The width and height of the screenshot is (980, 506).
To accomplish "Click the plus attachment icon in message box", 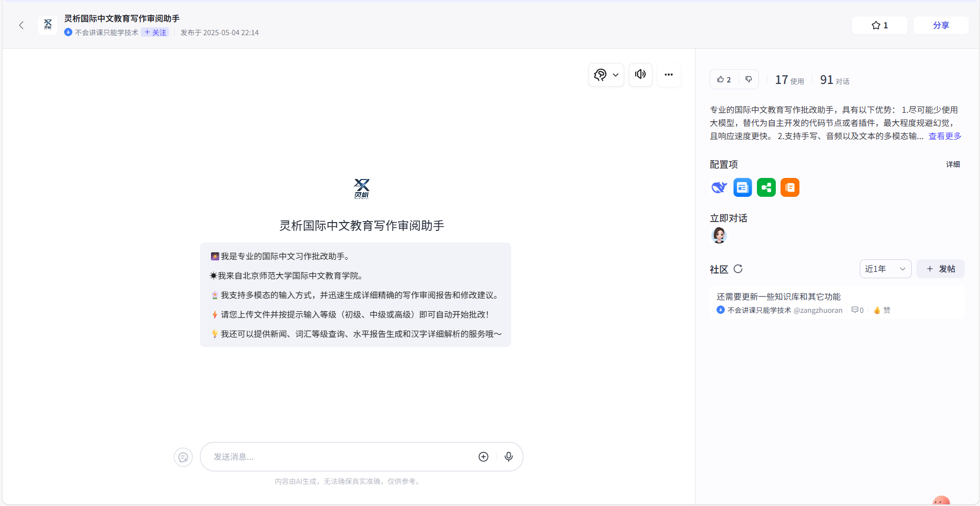I will 483,457.
